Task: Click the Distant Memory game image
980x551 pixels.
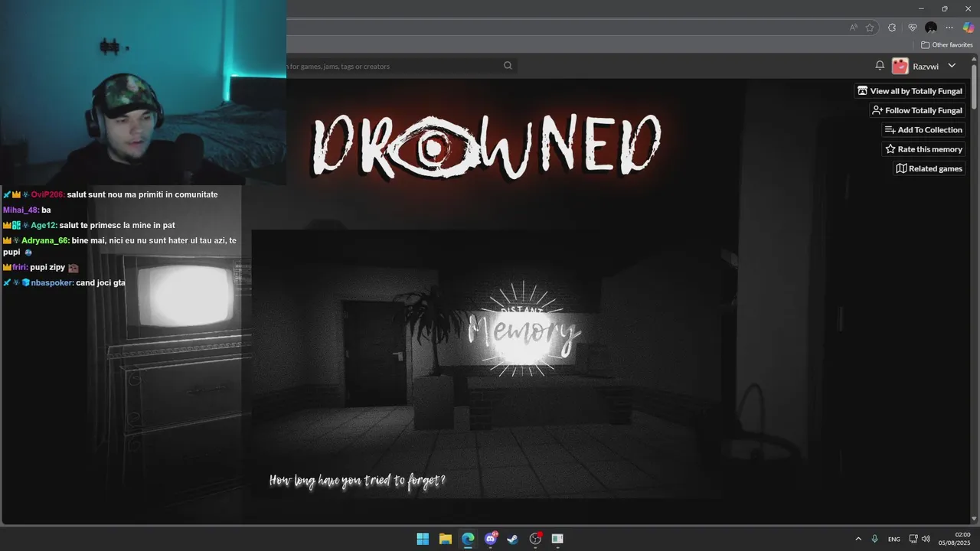Action: [x=487, y=364]
